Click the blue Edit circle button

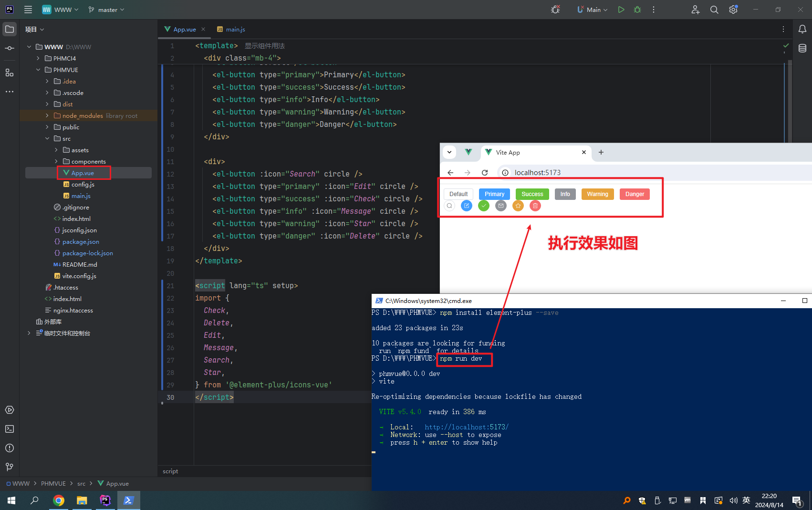point(467,206)
